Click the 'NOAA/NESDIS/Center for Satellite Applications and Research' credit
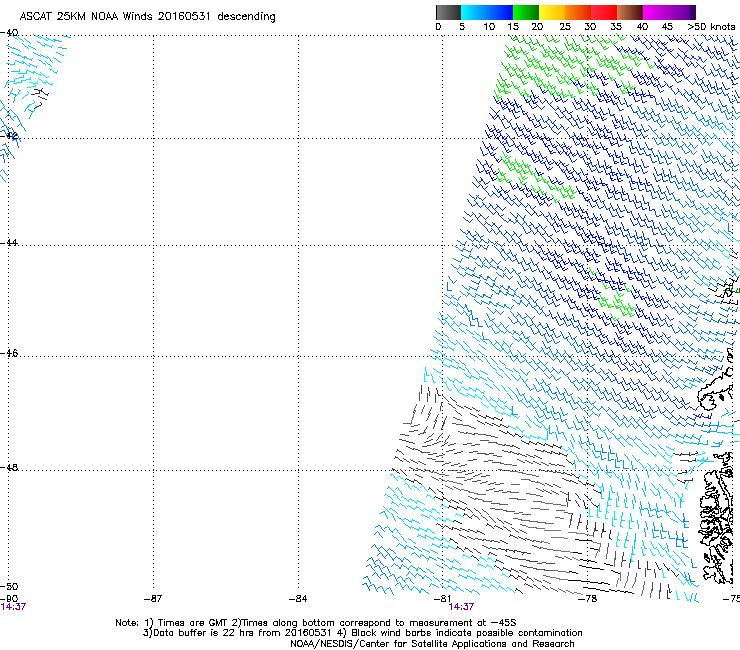Image resolution: width=740 pixels, height=650 pixels. 432,644
